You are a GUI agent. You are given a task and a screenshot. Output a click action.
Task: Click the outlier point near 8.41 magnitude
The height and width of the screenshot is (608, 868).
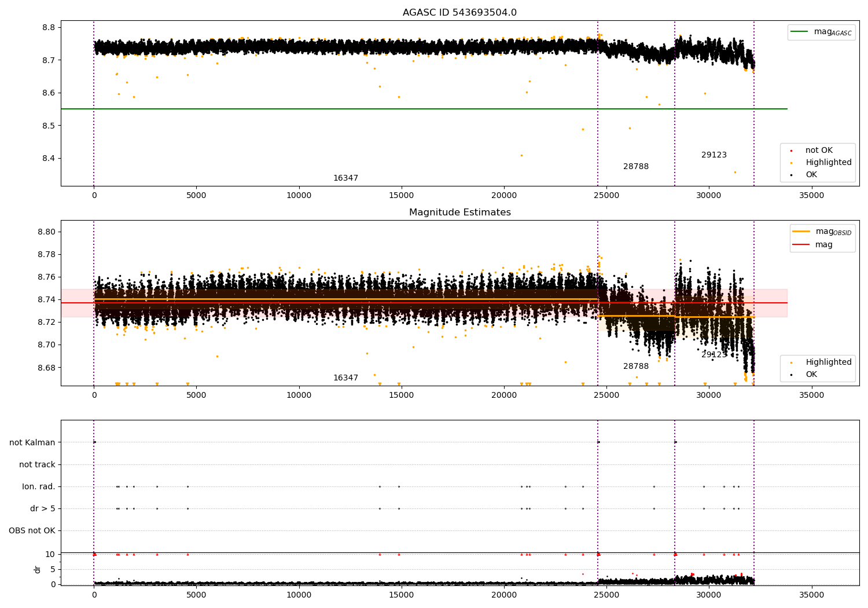click(x=521, y=155)
